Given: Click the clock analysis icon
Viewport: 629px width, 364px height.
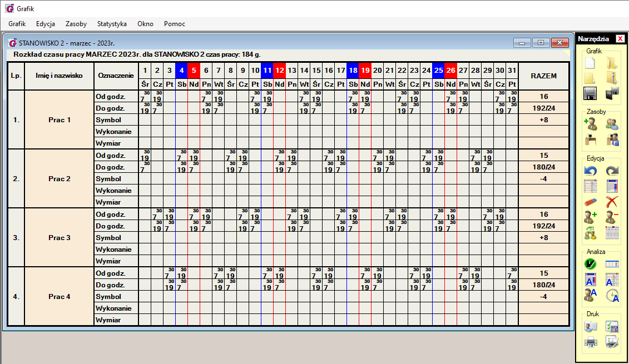Looking at the screenshot, I should [612, 295].
